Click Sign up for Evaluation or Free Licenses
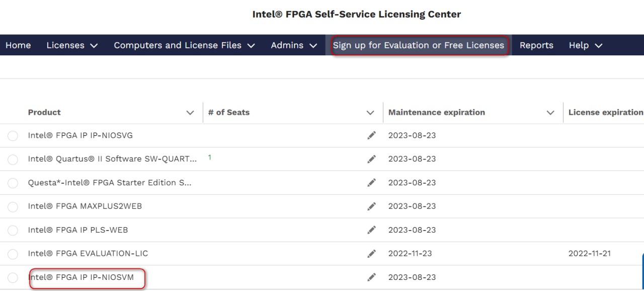This screenshot has width=644, height=291. pyautogui.click(x=418, y=45)
